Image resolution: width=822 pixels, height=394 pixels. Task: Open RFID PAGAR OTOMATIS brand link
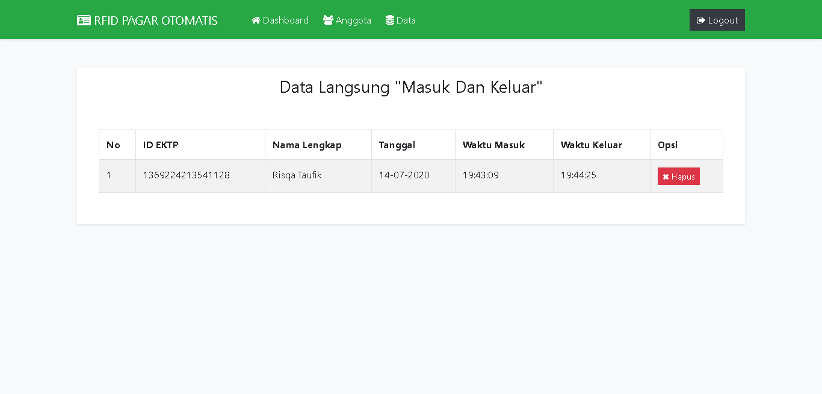click(x=147, y=20)
